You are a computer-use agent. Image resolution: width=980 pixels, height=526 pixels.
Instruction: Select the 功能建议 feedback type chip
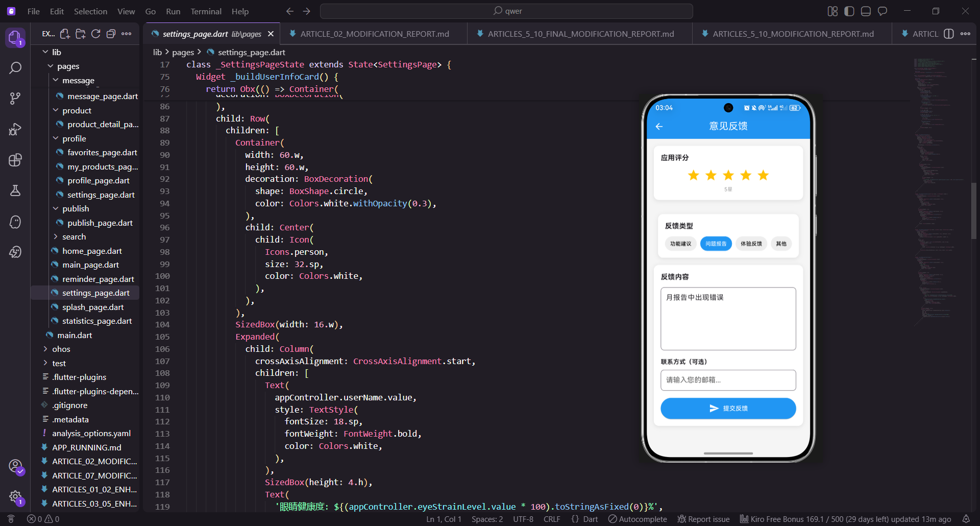click(x=680, y=244)
